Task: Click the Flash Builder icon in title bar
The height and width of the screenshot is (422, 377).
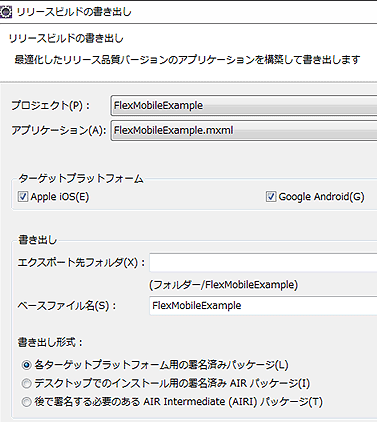Action: click(6, 12)
